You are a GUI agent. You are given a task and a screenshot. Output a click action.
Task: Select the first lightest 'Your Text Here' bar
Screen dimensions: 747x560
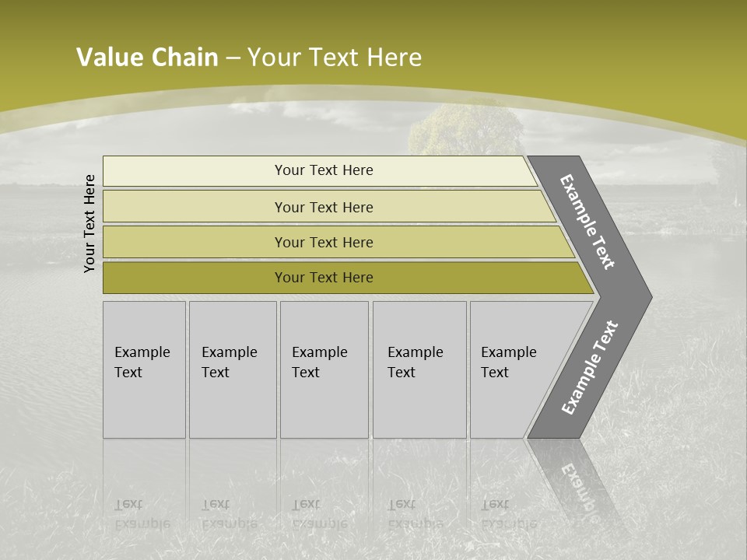[x=324, y=170]
